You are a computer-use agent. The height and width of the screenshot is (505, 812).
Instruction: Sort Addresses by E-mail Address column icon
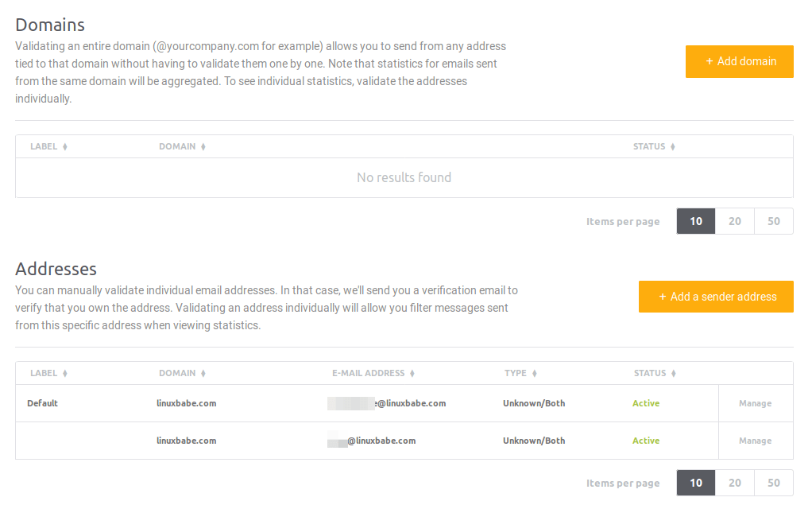[x=412, y=374]
